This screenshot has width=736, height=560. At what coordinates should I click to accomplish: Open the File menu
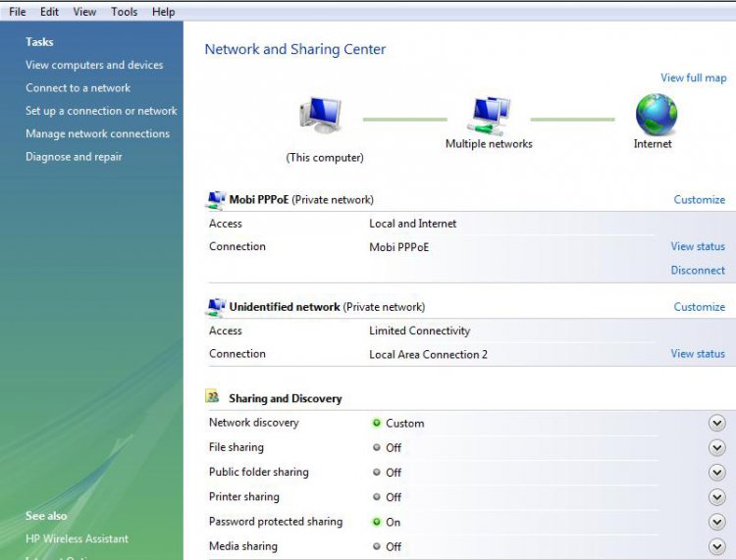(18, 12)
